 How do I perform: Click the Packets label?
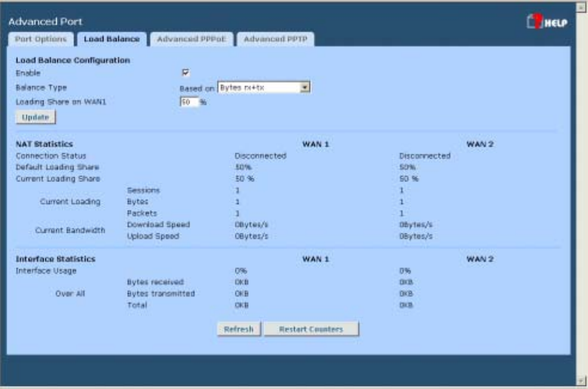point(142,213)
